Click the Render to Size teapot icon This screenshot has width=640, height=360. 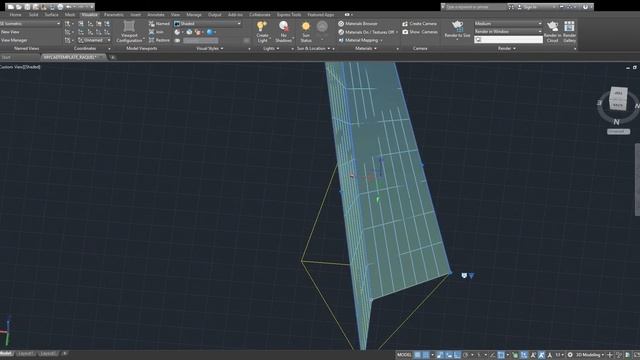(x=457, y=26)
